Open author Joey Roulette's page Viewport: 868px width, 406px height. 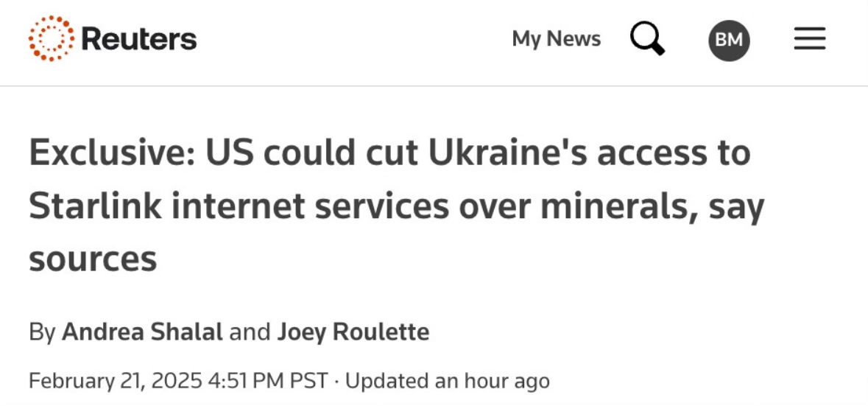(x=353, y=332)
